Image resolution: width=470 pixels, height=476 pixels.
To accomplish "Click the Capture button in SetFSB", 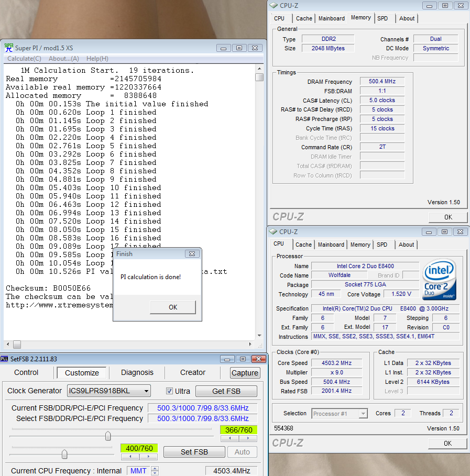I will click(245, 373).
